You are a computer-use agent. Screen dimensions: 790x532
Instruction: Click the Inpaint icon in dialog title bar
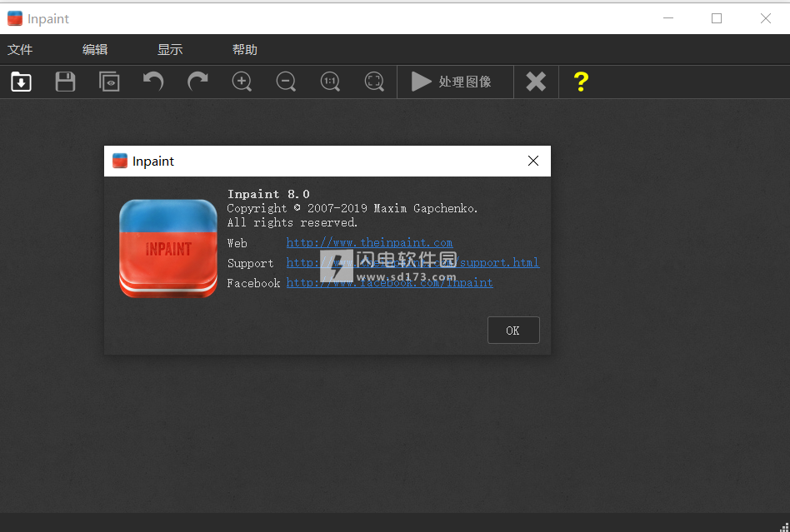pos(120,161)
